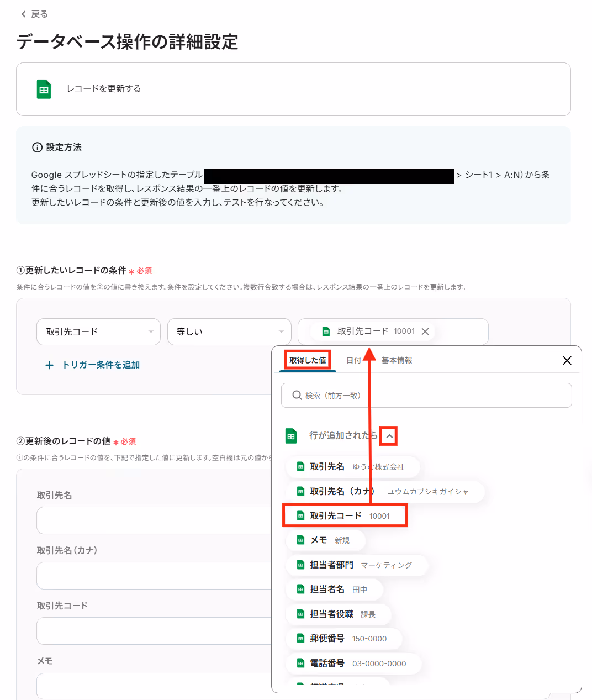Click the sheets icon on 担当者部門 item
This screenshot has height=700, width=592.
[300, 565]
